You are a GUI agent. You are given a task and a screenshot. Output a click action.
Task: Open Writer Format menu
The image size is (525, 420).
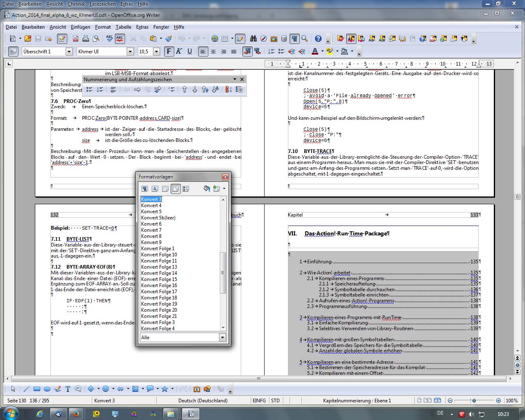(x=103, y=27)
